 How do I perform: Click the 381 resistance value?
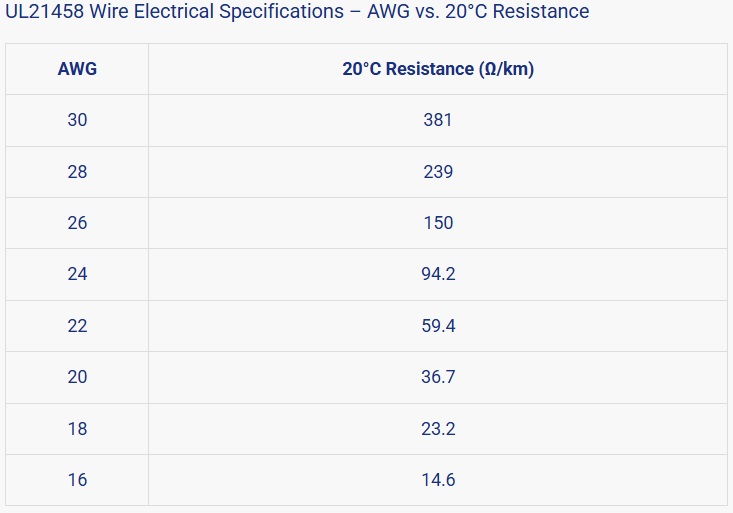click(x=438, y=120)
